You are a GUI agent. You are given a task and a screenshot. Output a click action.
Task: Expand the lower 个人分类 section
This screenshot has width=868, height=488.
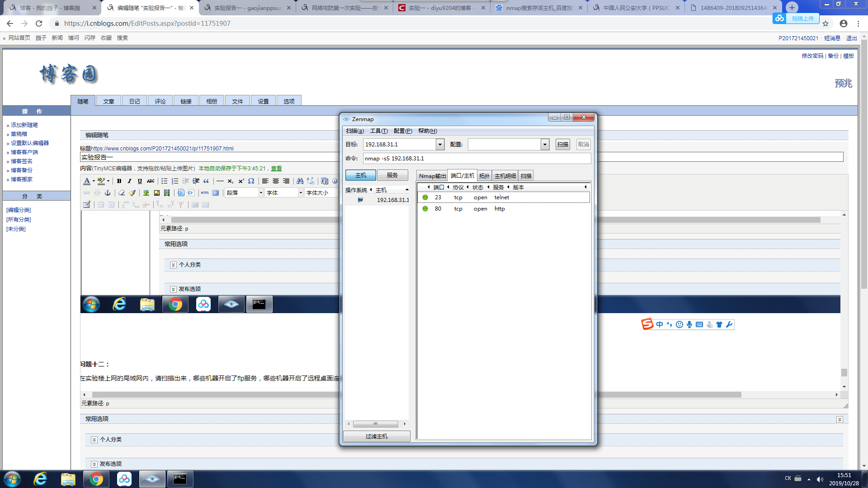(94, 440)
